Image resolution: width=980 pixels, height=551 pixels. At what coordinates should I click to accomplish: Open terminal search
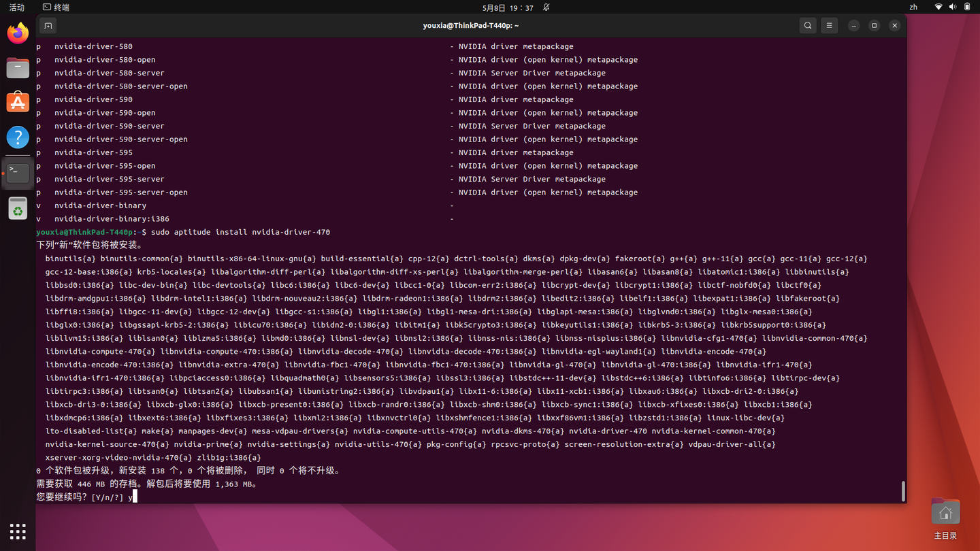click(808, 26)
